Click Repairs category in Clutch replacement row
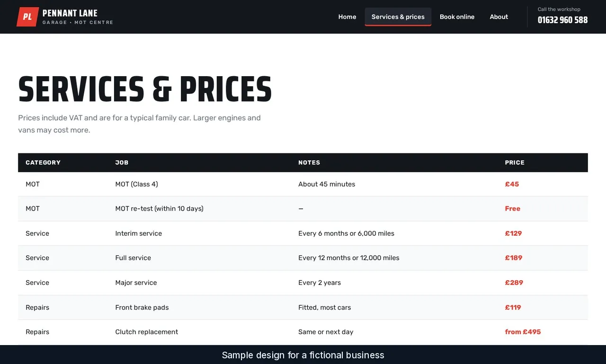The height and width of the screenshot is (364, 606). coord(37,332)
